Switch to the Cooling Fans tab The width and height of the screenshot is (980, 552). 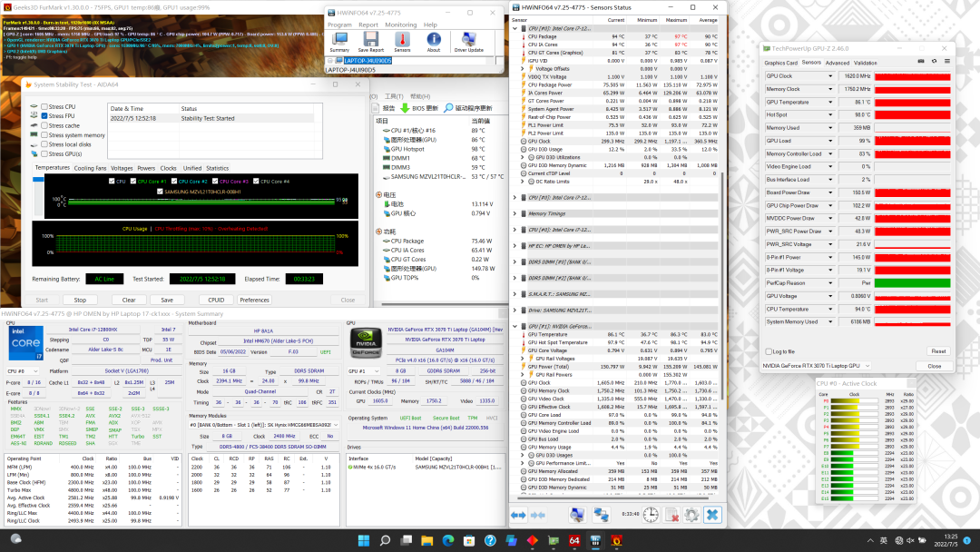click(x=90, y=168)
